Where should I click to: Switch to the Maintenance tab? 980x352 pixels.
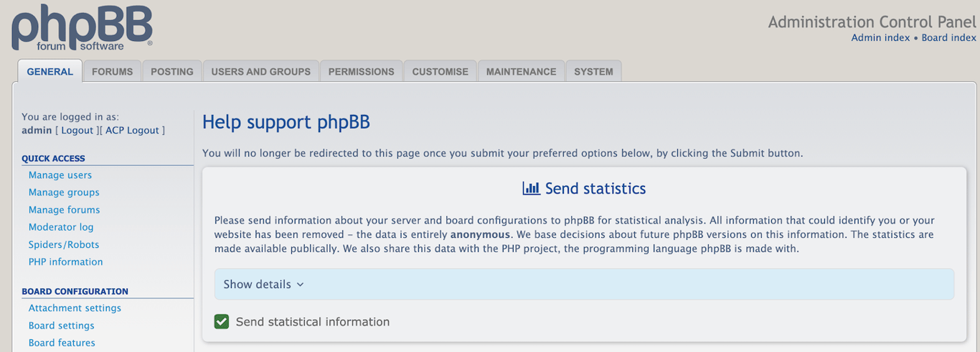coord(522,71)
